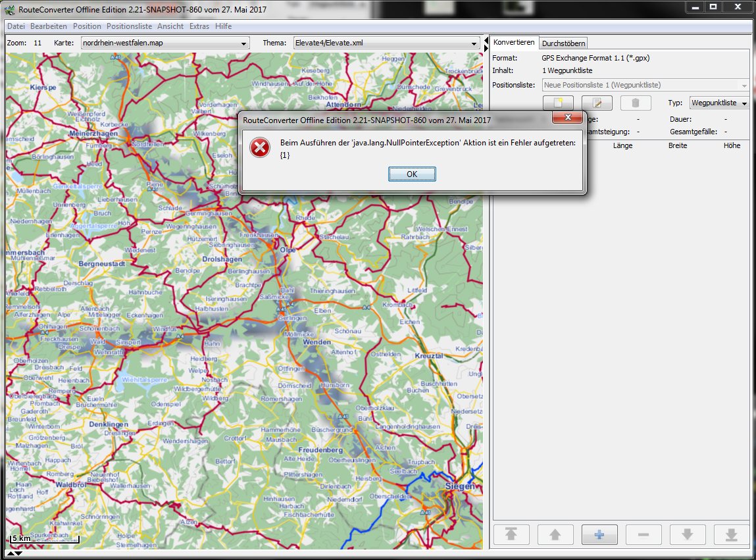Close the NullPointerException error dialog
The width and height of the screenshot is (756, 560).
click(412, 174)
